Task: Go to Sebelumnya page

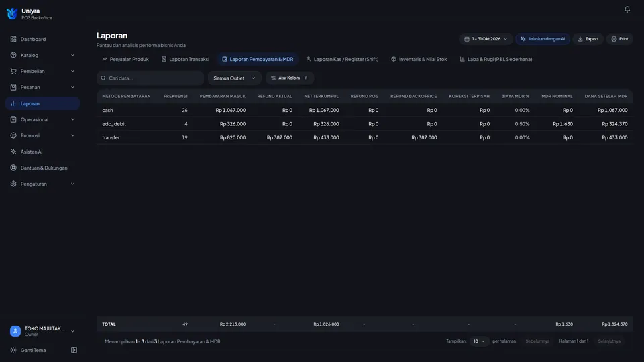Action: (x=537, y=341)
